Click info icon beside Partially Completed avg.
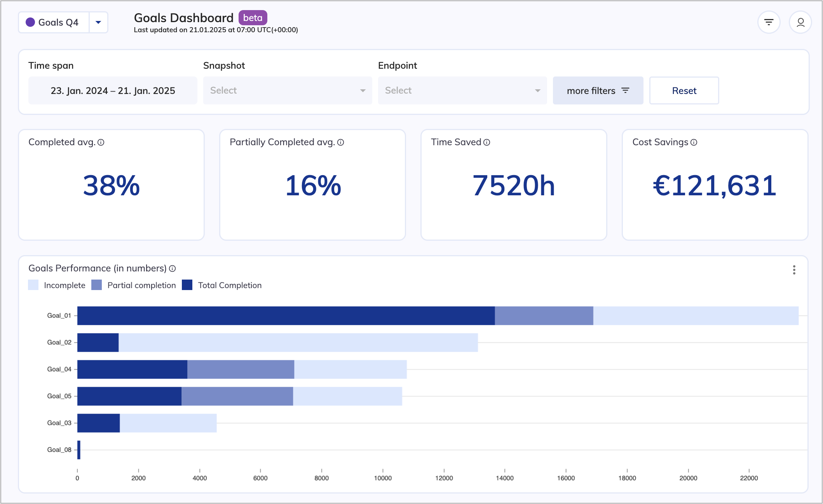This screenshot has height=504, width=823. click(341, 143)
